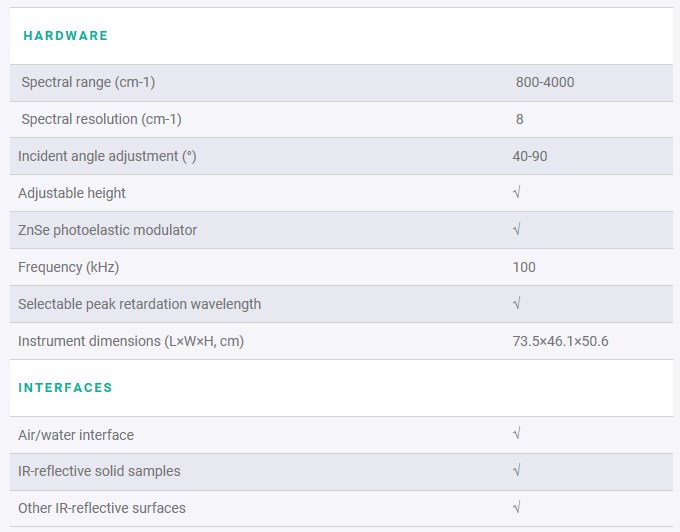The height and width of the screenshot is (532, 680).
Task: Select the Spectral resolution (cm-1) row label
Action: 101,119
